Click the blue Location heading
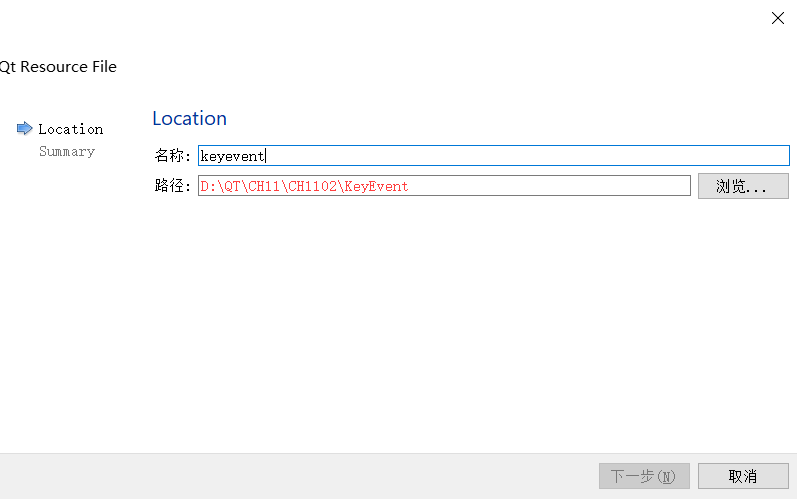 [x=190, y=118]
